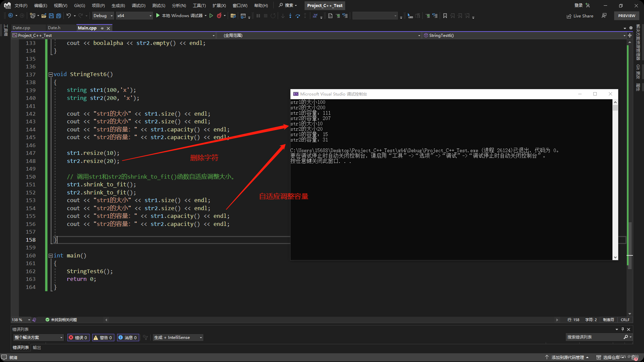This screenshot has width=644, height=362.
Task: Start without debugging using the hollow play icon
Action: pos(211,16)
